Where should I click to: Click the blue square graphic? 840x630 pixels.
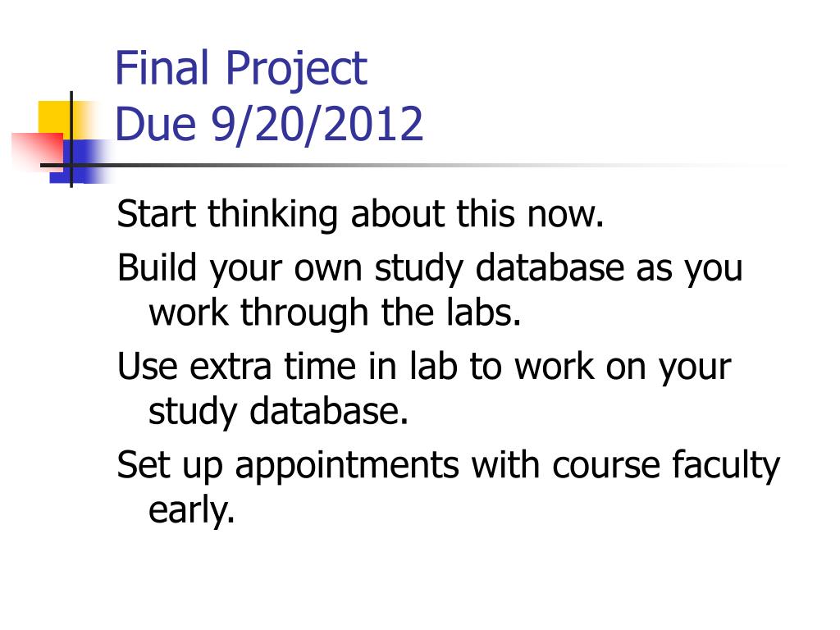pyautogui.click(x=80, y=162)
